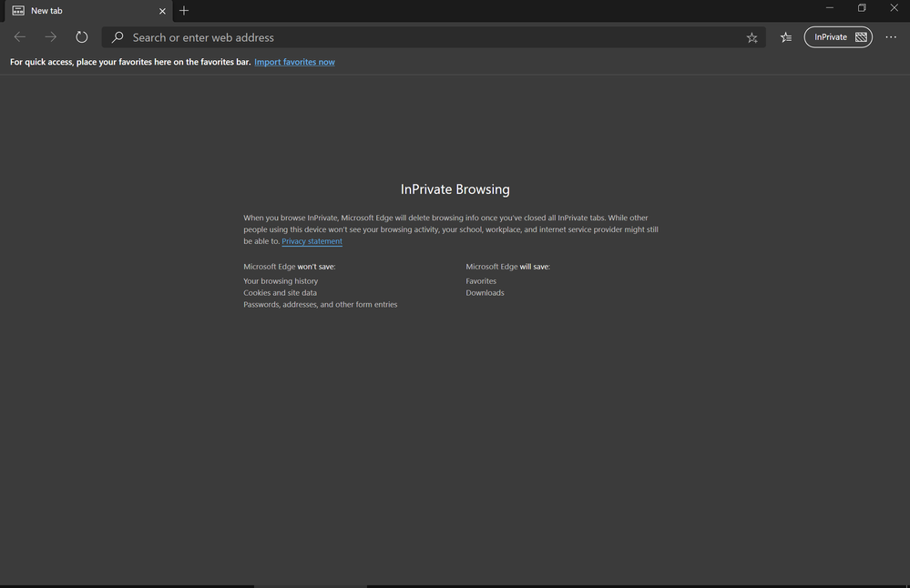Select the New tab tab

88,11
